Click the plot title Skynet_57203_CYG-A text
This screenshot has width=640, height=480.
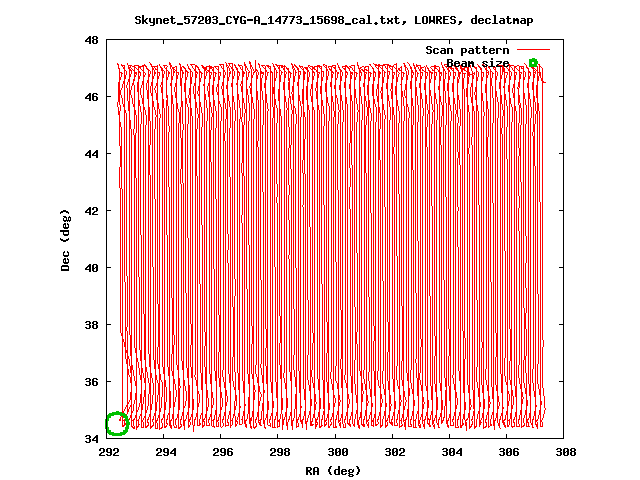[334, 20]
